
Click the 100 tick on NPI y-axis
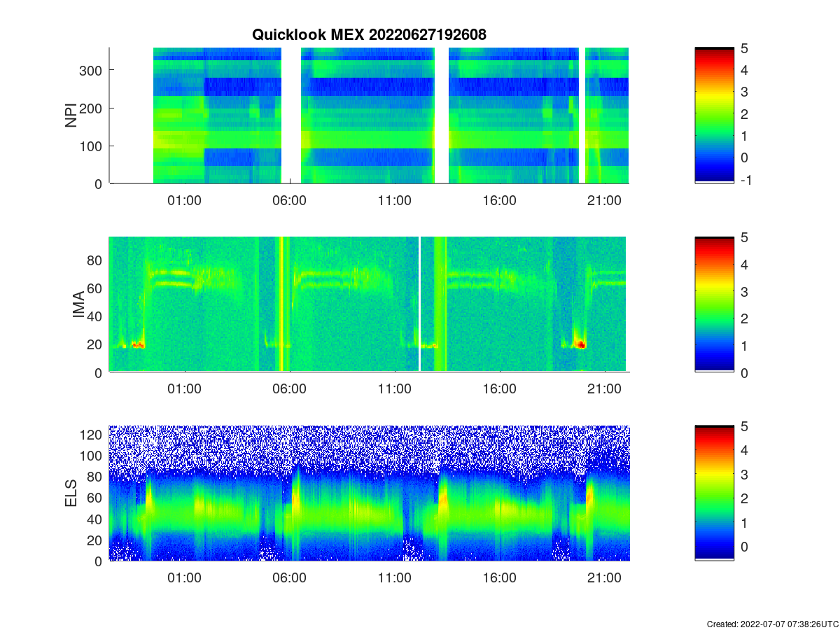(92, 146)
